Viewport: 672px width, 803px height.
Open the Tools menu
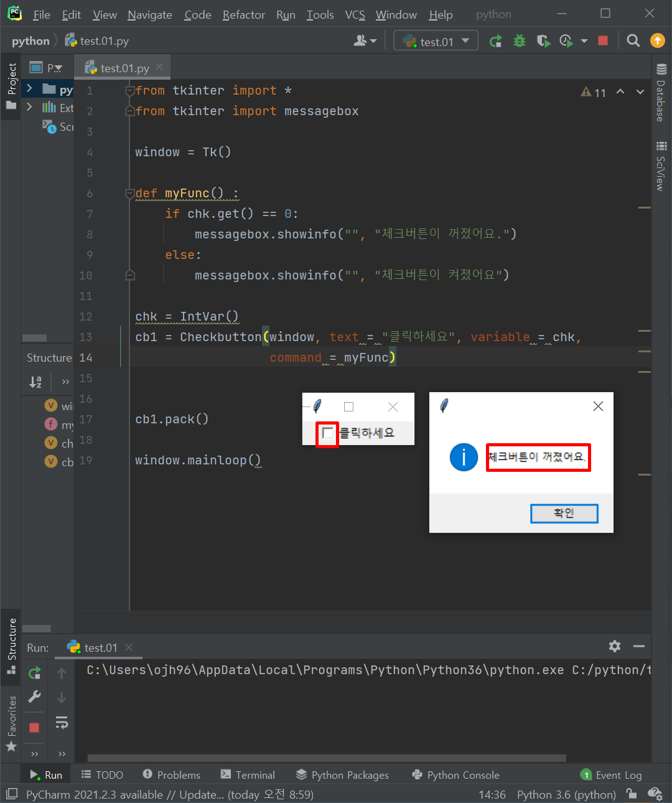coord(320,15)
